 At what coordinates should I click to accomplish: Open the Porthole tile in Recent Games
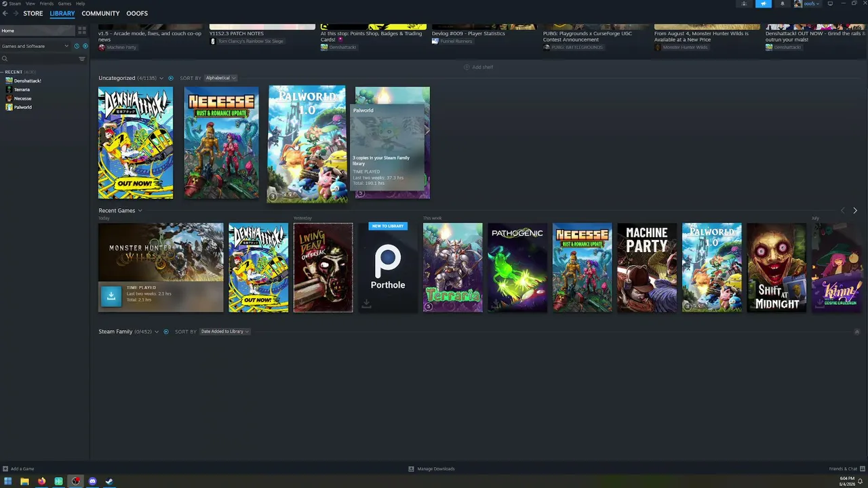point(388,268)
